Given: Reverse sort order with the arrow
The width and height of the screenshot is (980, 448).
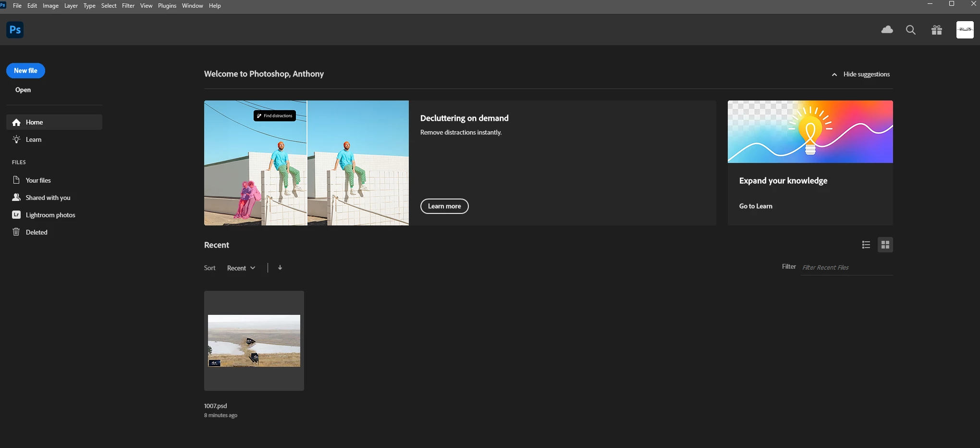Looking at the screenshot, I should tap(280, 268).
